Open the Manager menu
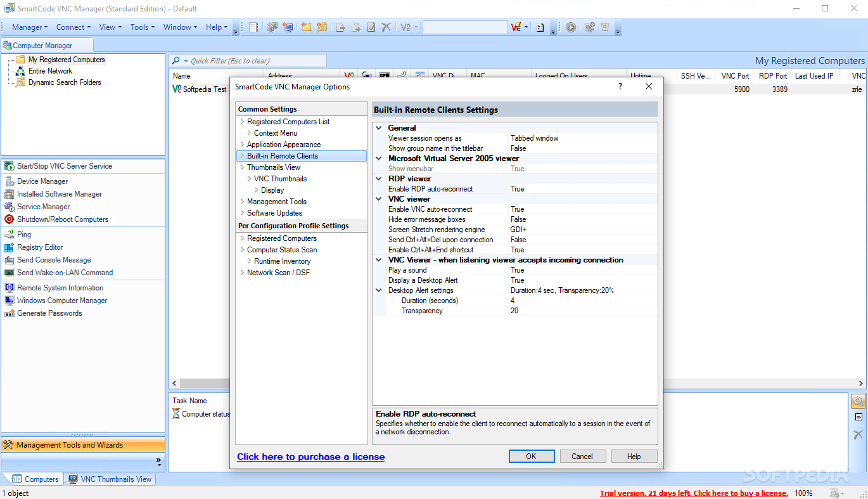 30,27
